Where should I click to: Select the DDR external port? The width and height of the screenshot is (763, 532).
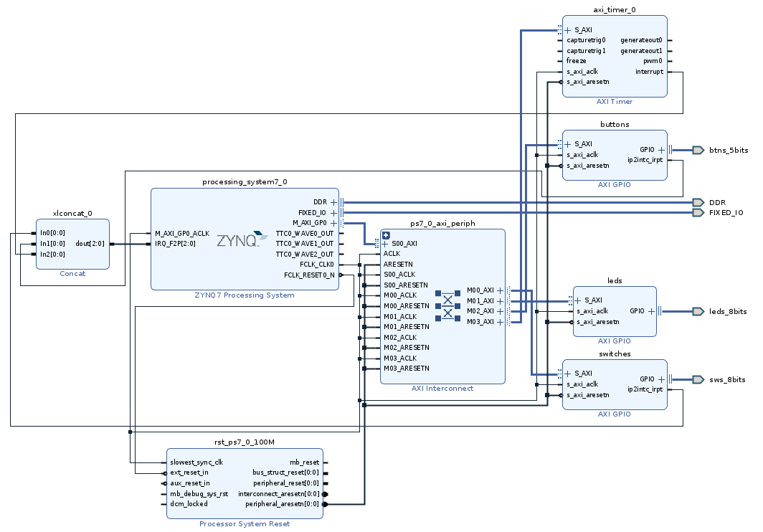[698, 202]
